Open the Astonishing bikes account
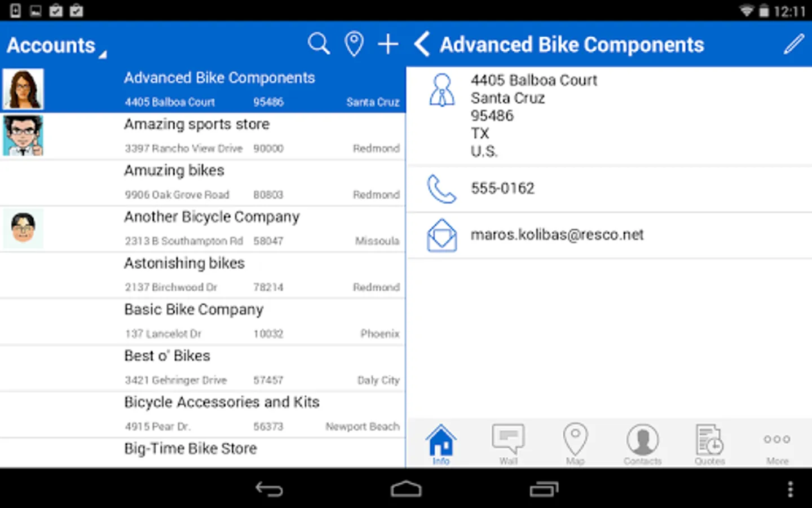The width and height of the screenshot is (812, 508). pos(202,275)
